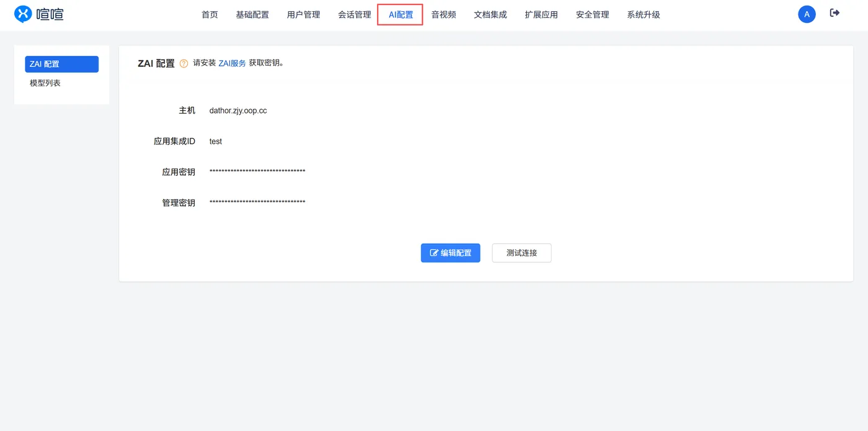The image size is (868, 431).
Task: Open the 基础配置 menu
Action: pos(252,14)
